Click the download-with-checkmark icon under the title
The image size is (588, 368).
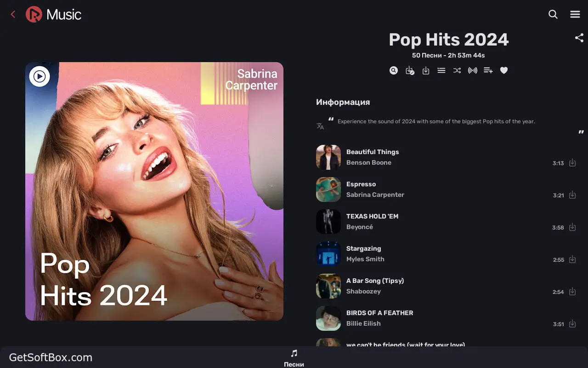pos(410,70)
